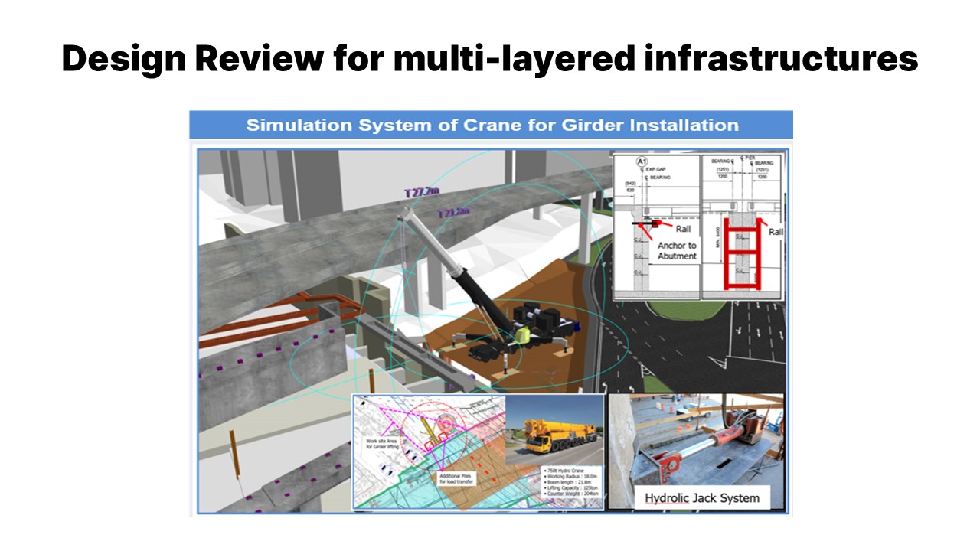Select the 'Design Review' slide title
This screenshot has height=551, width=980.
(x=490, y=59)
